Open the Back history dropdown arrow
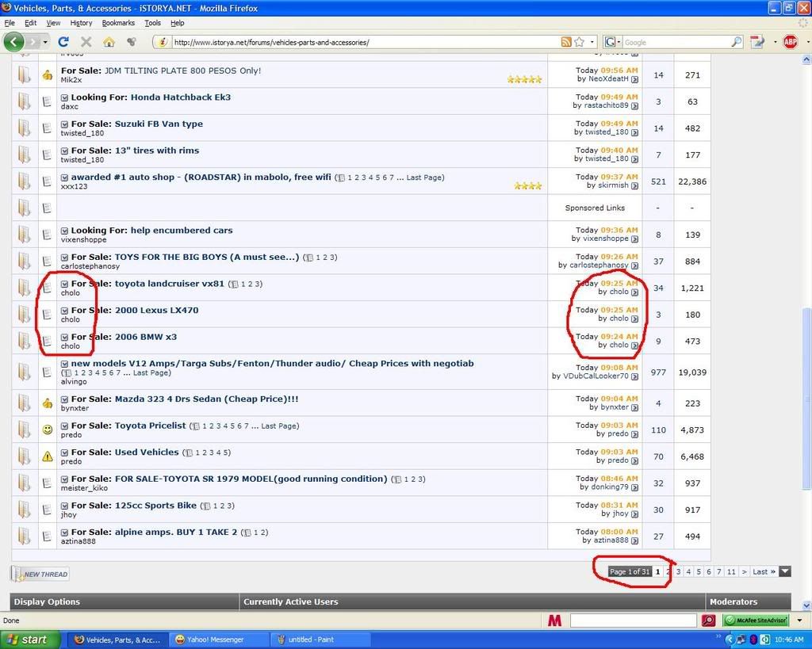Screen dimensions: 812x649 click(x=45, y=42)
